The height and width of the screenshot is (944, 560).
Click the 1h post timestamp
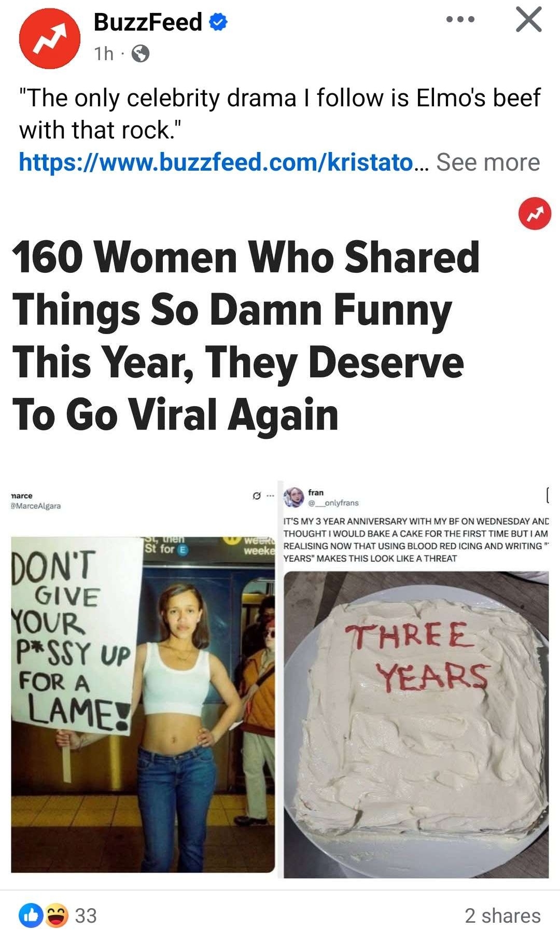click(104, 53)
